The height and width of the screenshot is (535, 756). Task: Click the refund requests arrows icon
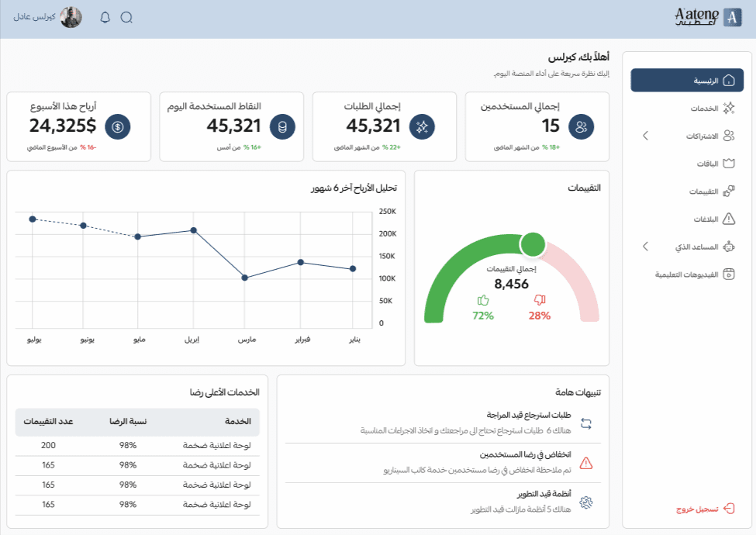point(586,423)
